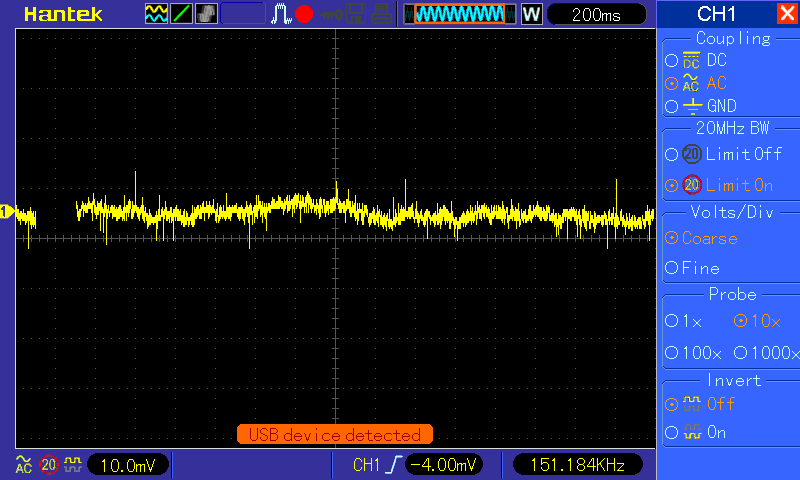
Task: Click the ground symbol icon in panel
Action: (692, 106)
